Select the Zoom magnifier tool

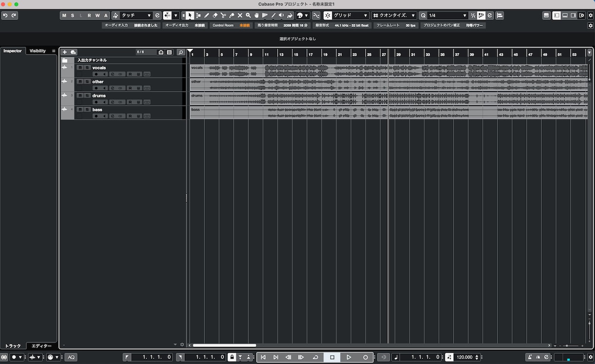click(248, 16)
